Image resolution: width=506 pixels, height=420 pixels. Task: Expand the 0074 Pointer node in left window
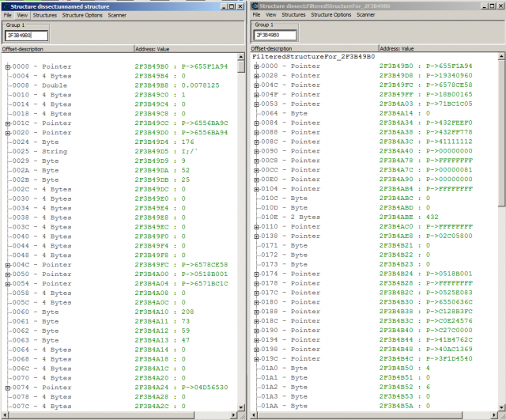click(7, 387)
